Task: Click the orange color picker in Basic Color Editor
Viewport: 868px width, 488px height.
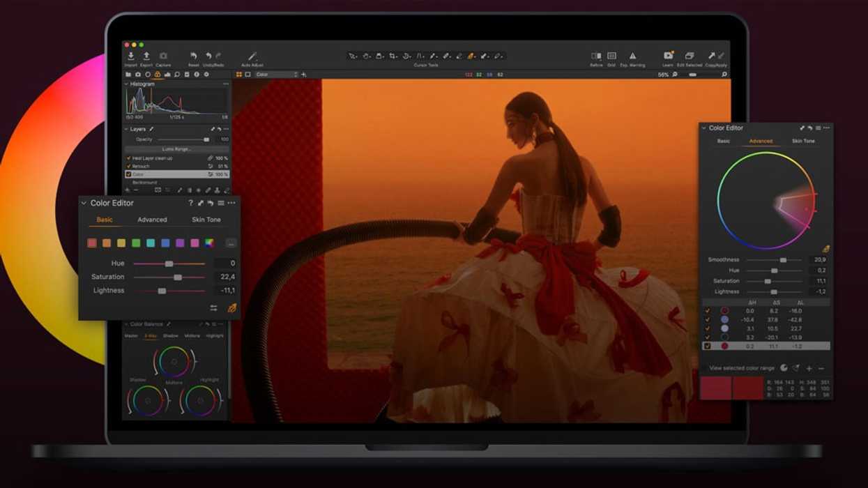Action: (x=232, y=308)
